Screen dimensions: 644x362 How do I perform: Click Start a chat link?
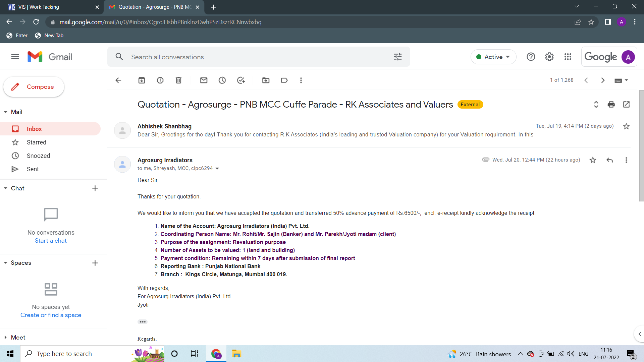pyautogui.click(x=51, y=241)
